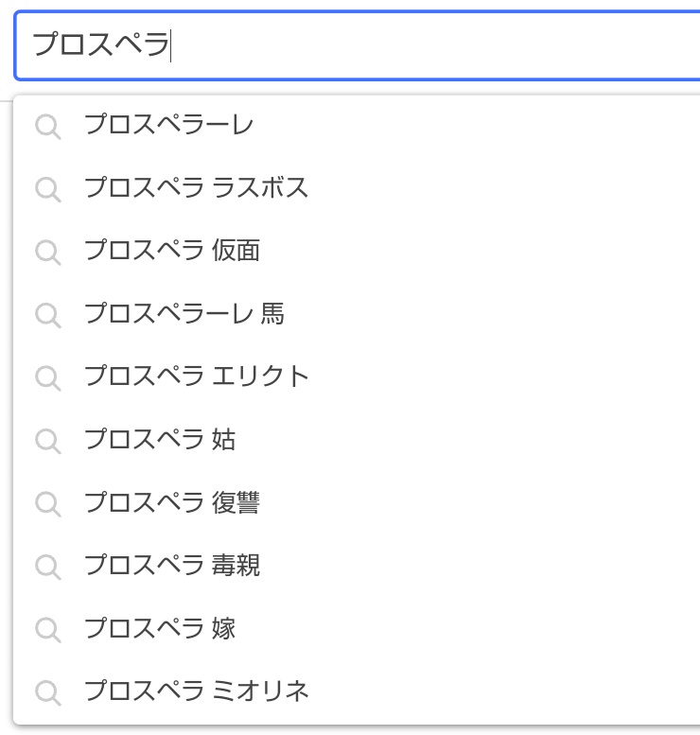This screenshot has width=700, height=735.
Task: Select the suggestion プロスペラ 復讐
Action: (x=357, y=502)
